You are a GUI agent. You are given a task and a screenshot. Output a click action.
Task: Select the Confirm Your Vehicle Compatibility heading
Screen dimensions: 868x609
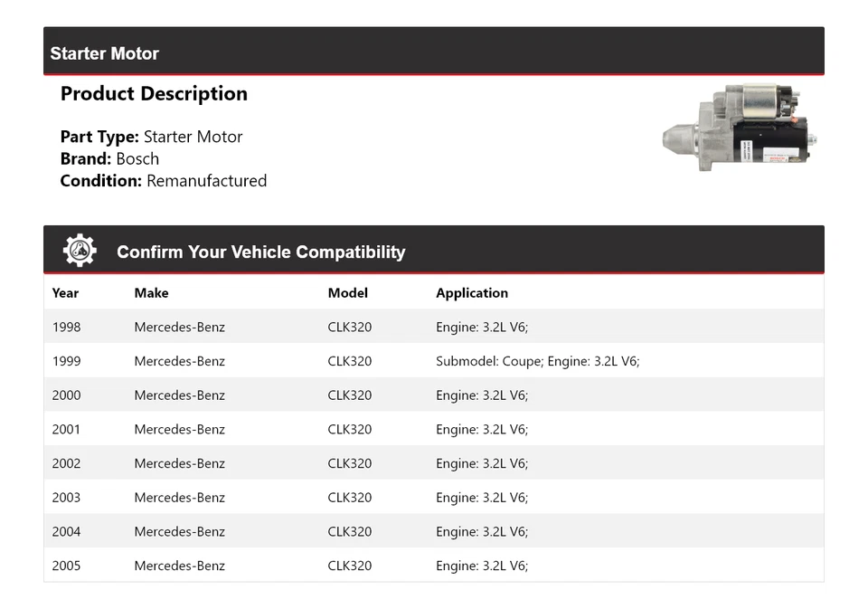[x=260, y=252]
